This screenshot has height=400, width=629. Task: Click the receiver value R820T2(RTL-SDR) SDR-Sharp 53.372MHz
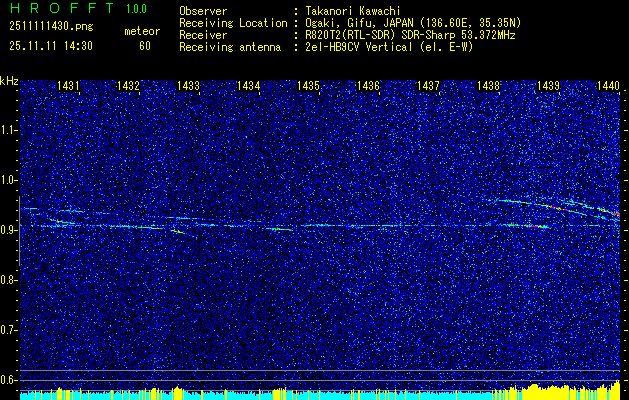[x=410, y=35]
